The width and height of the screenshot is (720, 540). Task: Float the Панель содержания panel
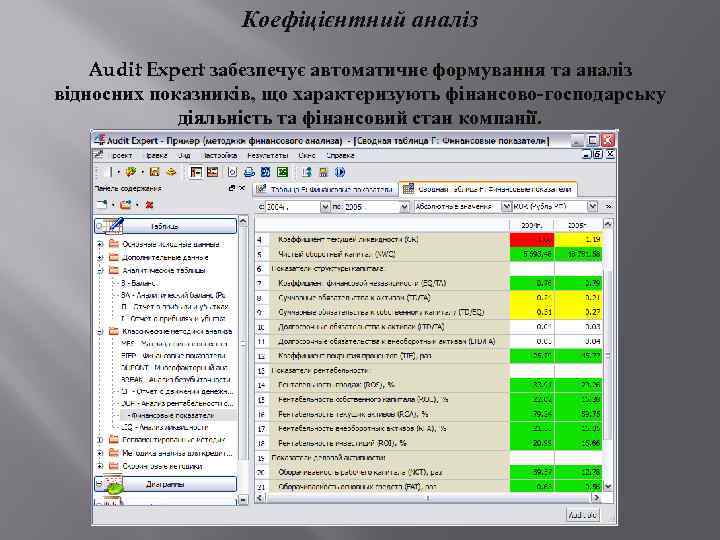[x=232, y=188]
